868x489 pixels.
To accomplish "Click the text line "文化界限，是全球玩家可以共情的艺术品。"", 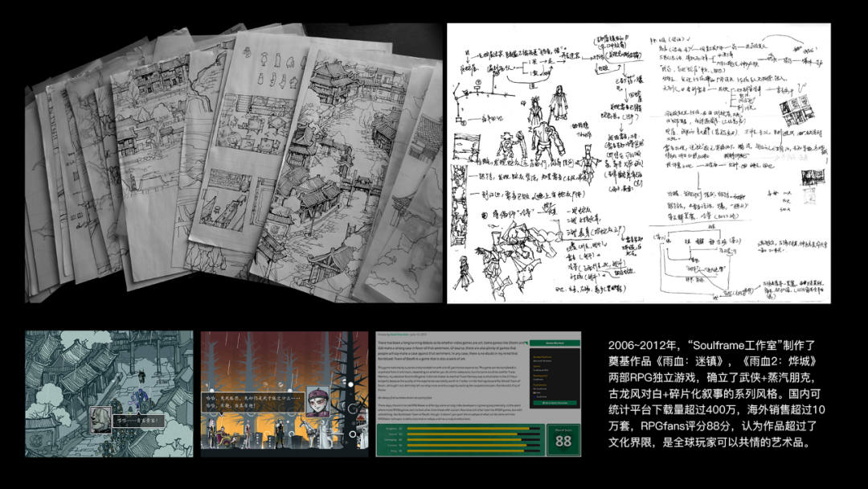I will coord(710,442).
